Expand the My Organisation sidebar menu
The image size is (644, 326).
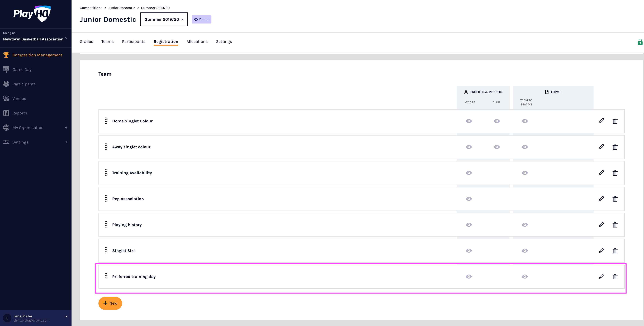(x=66, y=128)
